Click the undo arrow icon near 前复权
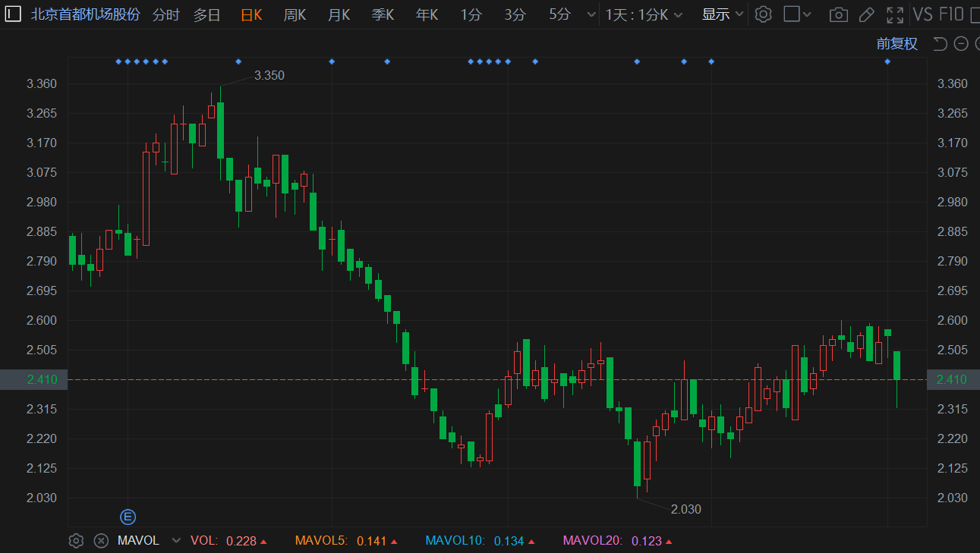The image size is (980, 553). 940,44
